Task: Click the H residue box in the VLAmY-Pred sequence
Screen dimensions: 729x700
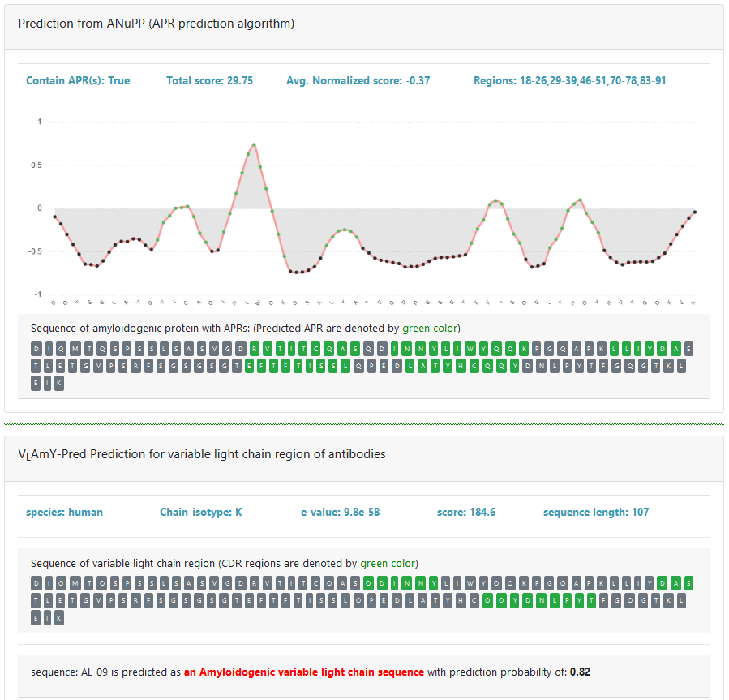Action: pos(461,600)
